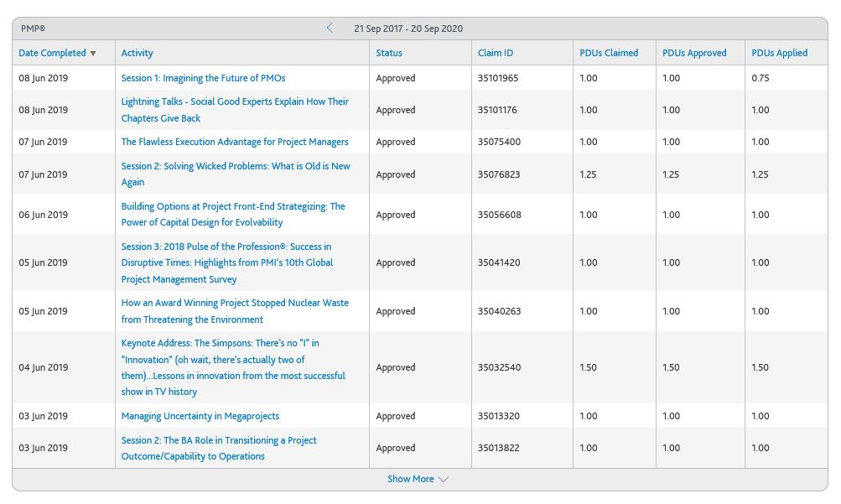Viewport: 841px width, 504px height.
Task: Open Session 1: Imagining the Future of PMOs
Action: click(x=203, y=78)
